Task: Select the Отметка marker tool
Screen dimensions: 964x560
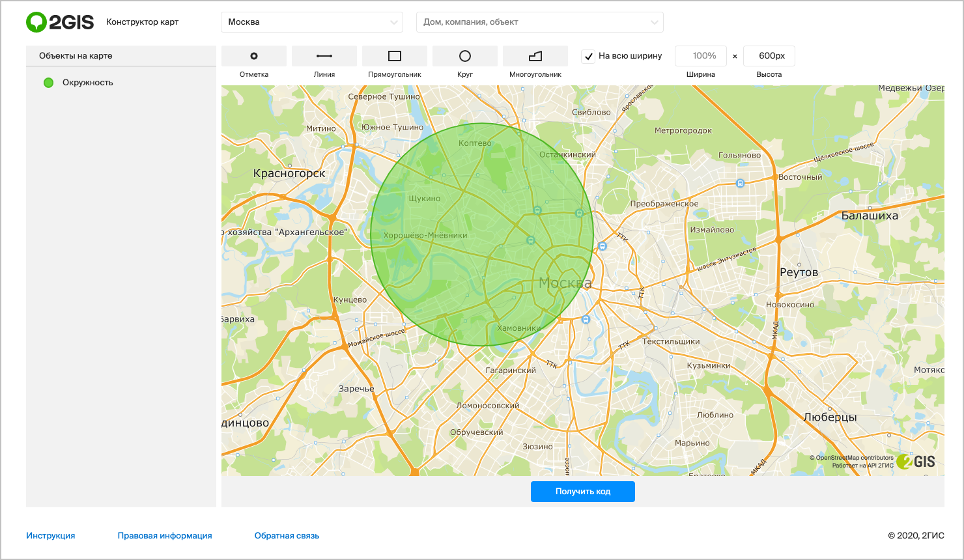Action: point(254,56)
